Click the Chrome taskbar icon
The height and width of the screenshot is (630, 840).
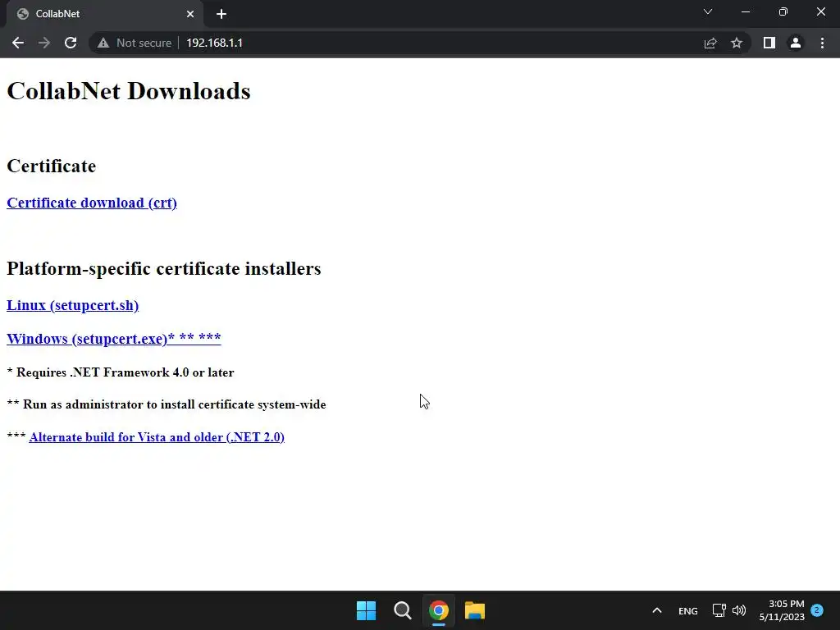438,610
